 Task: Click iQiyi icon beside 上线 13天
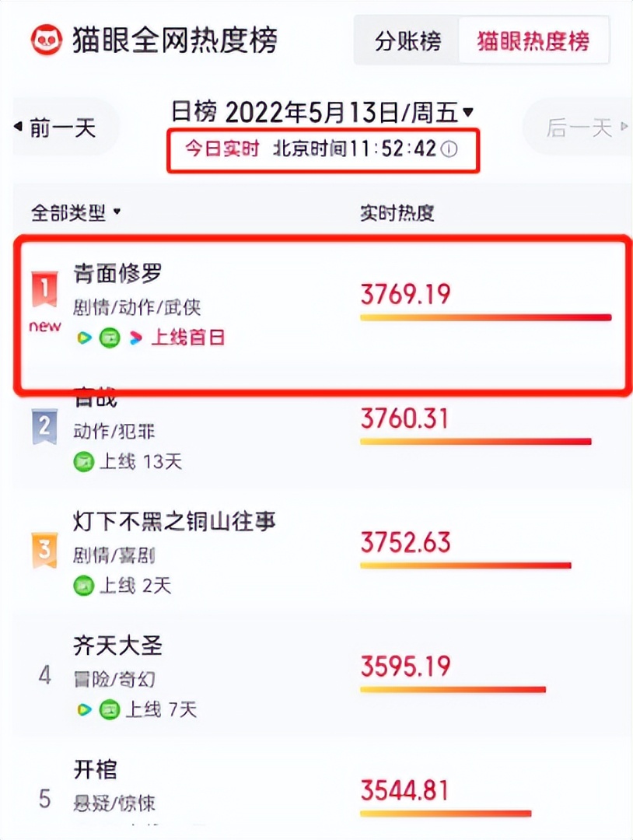pyautogui.click(x=83, y=462)
